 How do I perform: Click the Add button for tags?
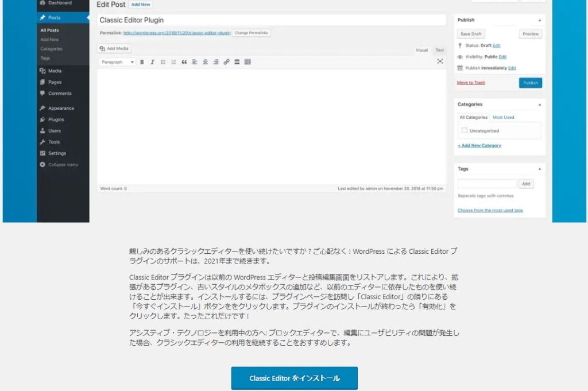point(526,184)
